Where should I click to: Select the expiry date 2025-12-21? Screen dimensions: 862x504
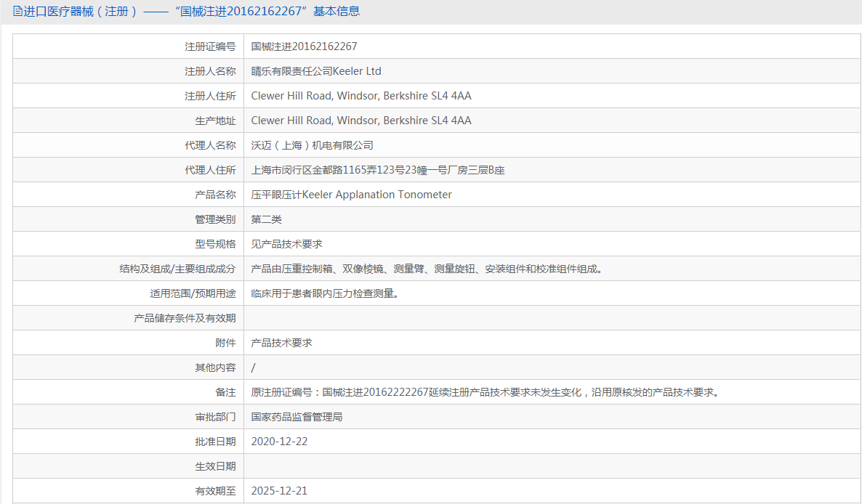click(279, 492)
